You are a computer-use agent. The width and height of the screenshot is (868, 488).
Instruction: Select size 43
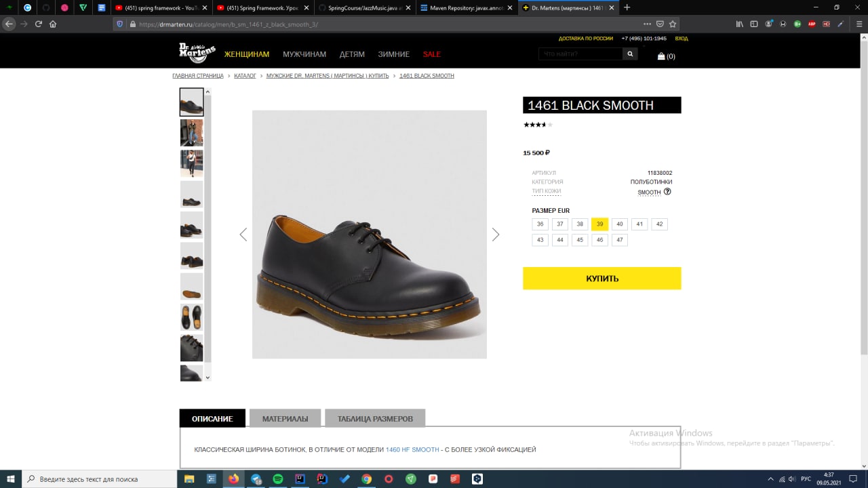point(540,240)
